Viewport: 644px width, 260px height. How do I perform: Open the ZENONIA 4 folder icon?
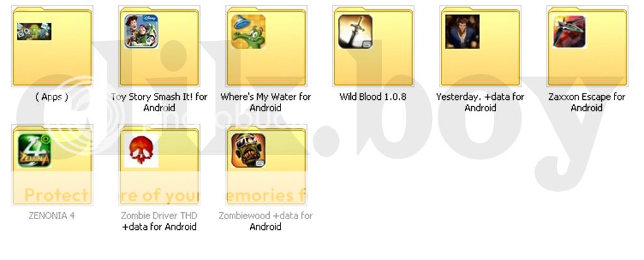52,165
